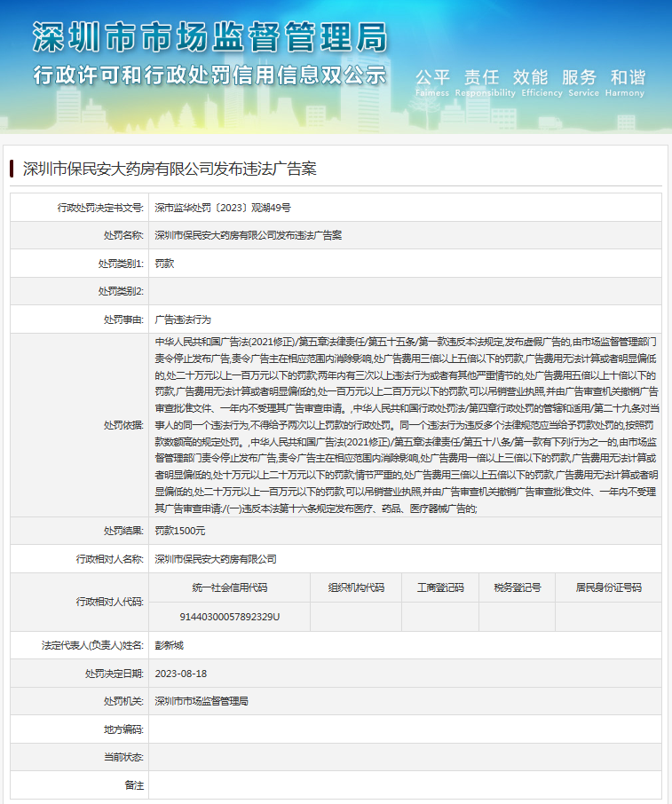The width and height of the screenshot is (672, 804).
Task: Click the 行政处罚决定书文号 label
Action: pos(100,208)
